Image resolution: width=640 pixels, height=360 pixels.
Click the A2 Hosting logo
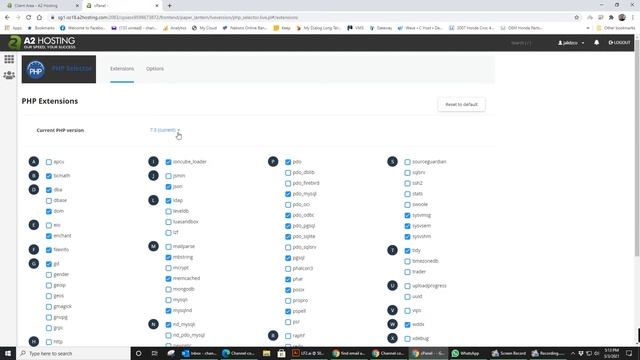pos(42,42)
